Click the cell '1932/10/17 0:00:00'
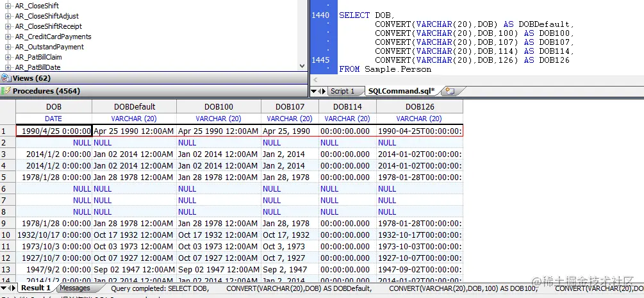The image size is (644, 298). [54, 235]
